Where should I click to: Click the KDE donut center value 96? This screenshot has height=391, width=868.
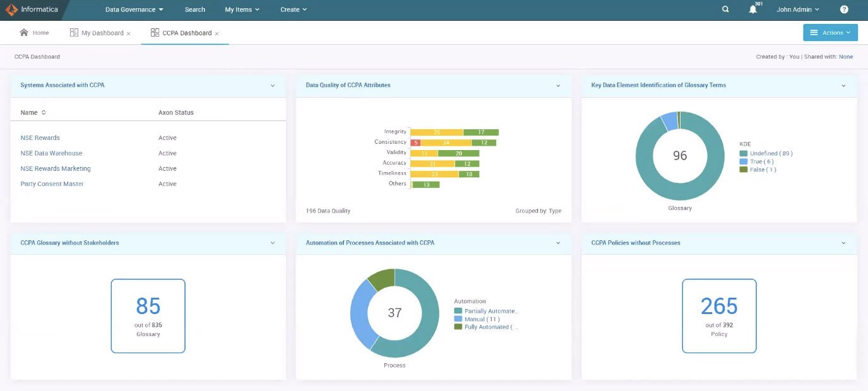(x=680, y=156)
